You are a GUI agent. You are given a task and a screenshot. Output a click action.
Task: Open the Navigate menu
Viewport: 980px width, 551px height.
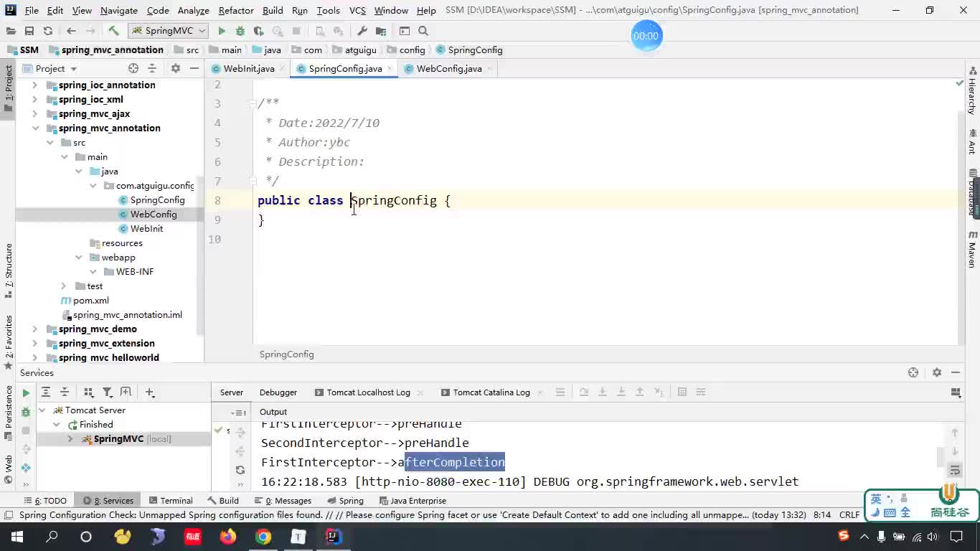(x=119, y=10)
